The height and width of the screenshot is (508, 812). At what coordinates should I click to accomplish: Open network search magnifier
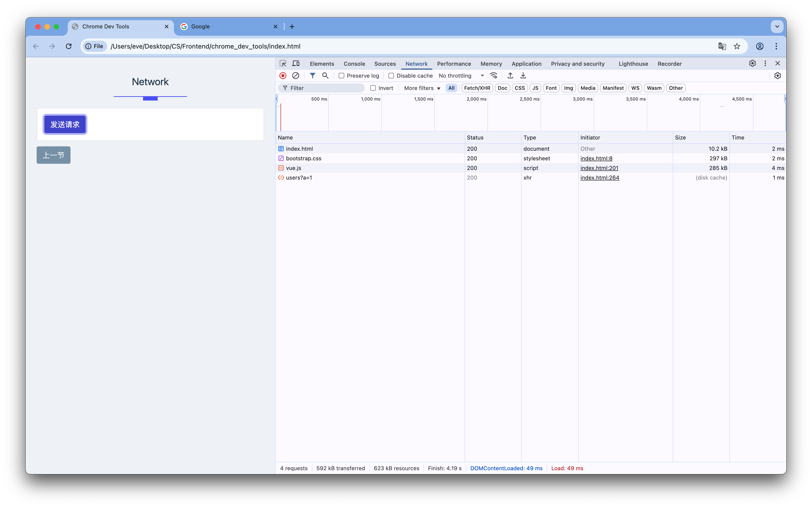[325, 76]
